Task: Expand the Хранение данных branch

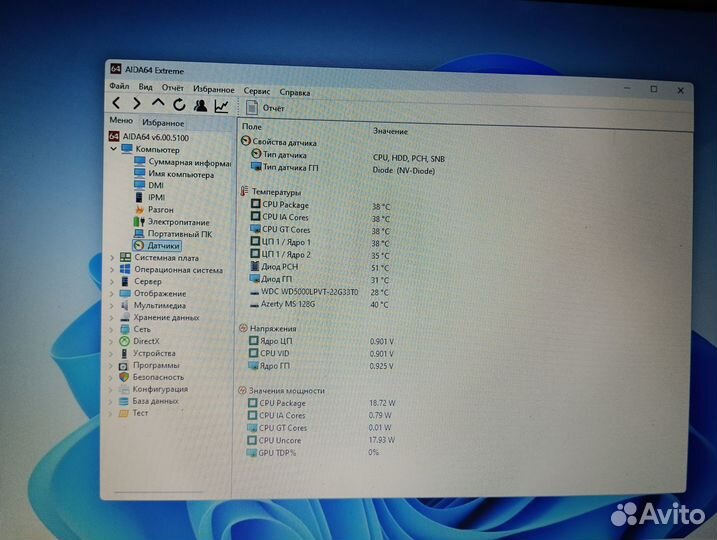Action: tap(112, 317)
